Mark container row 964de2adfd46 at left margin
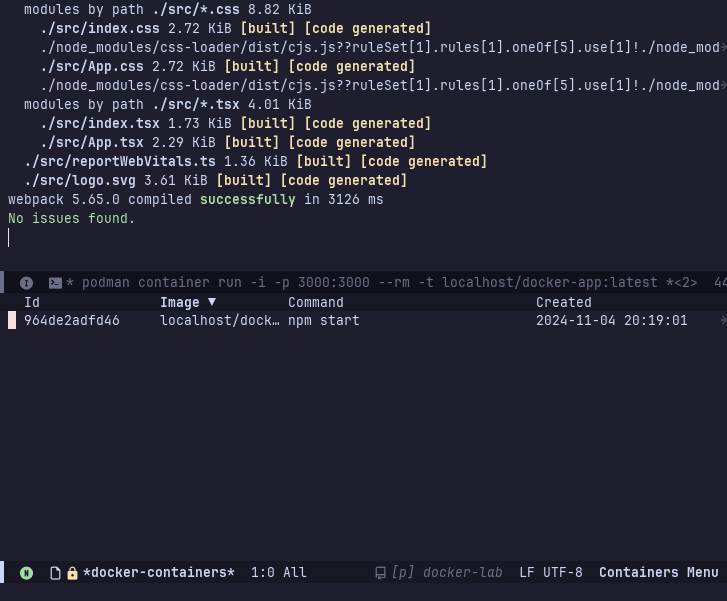This screenshot has height=601, width=727. (x=12, y=321)
